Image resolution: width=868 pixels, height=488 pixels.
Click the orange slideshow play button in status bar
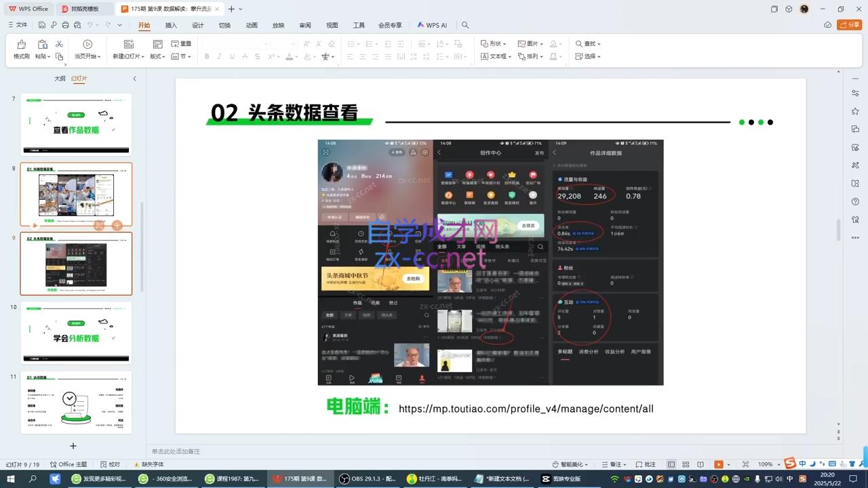(x=719, y=464)
